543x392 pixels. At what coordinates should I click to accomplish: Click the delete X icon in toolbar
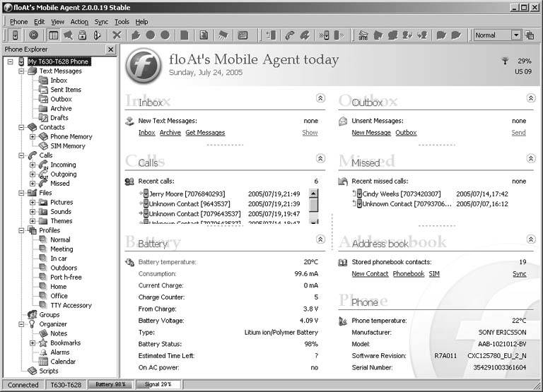click(x=117, y=35)
